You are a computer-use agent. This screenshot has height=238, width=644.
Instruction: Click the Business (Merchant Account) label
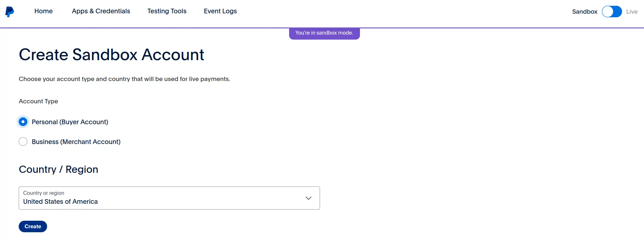(x=76, y=142)
